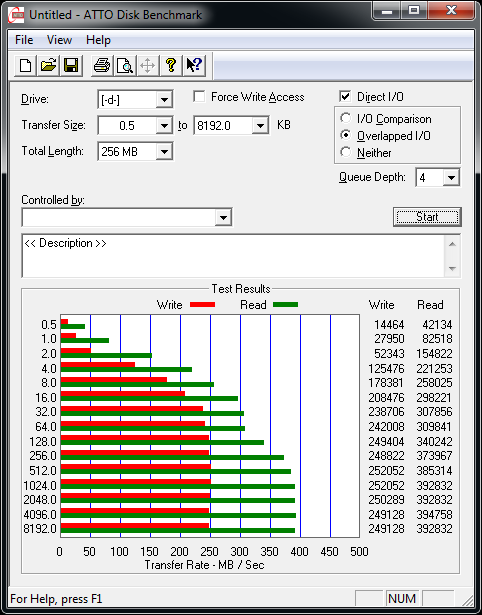482x615 pixels.
Task: Click the write value 125476
Action: pos(386,369)
